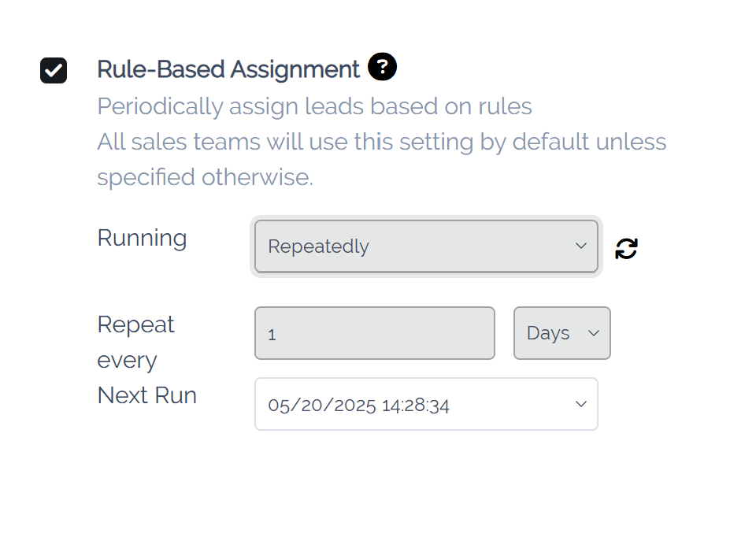Viewport: 756px width, 541px height.
Task: Open the Running dropdown showing Repeatedly
Action: point(426,246)
